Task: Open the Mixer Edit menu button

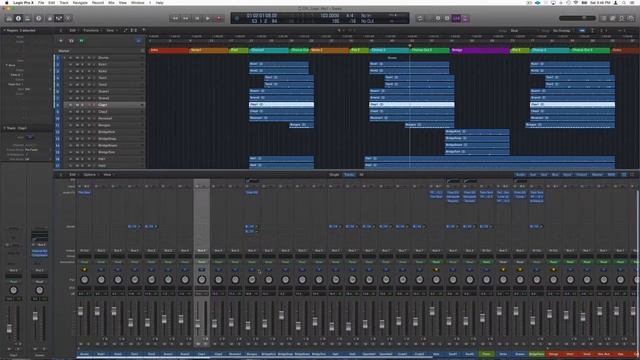Action: pos(73,175)
